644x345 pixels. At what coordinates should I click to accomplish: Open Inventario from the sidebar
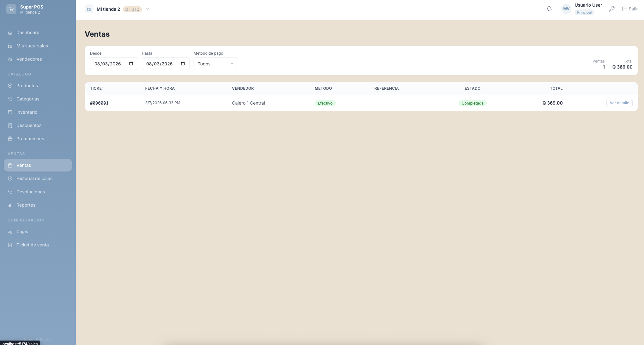click(27, 112)
